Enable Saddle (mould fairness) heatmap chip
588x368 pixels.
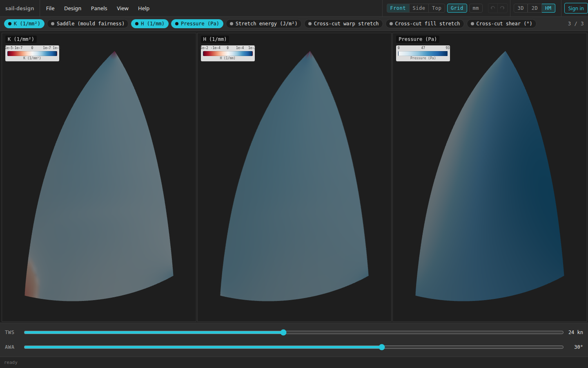point(88,24)
